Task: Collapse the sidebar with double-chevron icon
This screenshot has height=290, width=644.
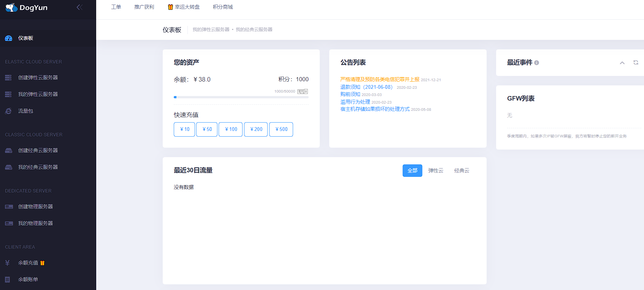Action: 79,7
